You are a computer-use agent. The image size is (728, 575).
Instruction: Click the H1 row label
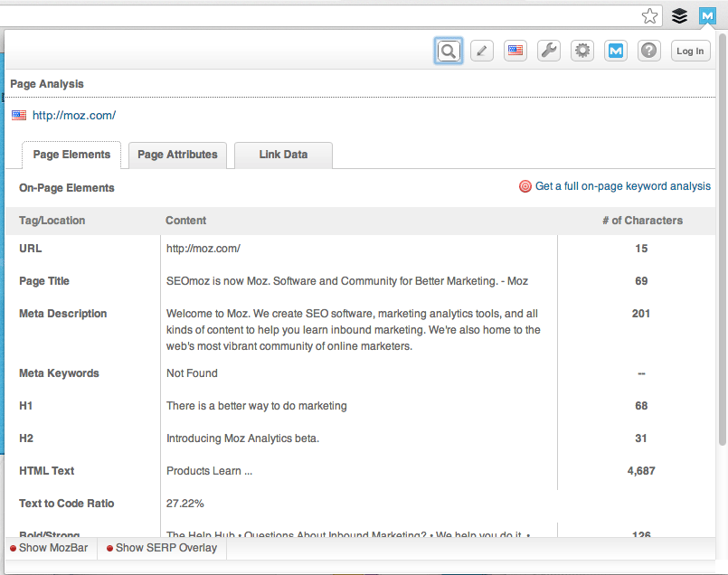coord(25,406)
